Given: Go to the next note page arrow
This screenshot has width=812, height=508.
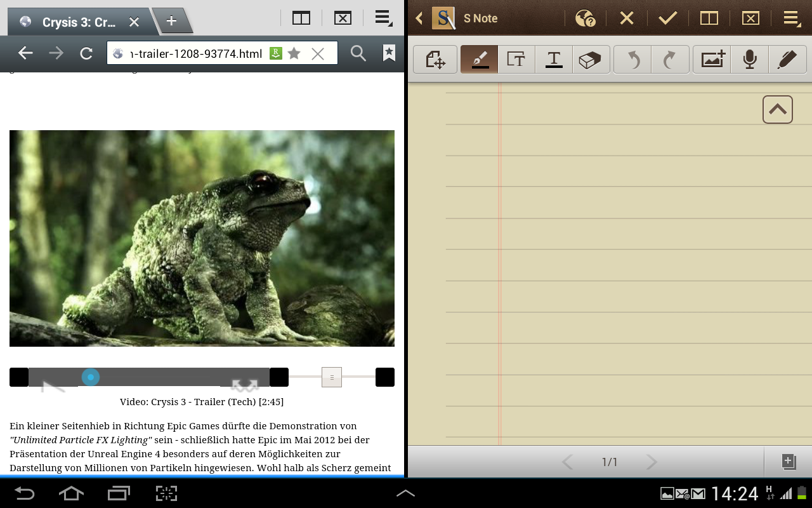Looking at the screenshot, I should pyautogui.click(x=651, y=462).
